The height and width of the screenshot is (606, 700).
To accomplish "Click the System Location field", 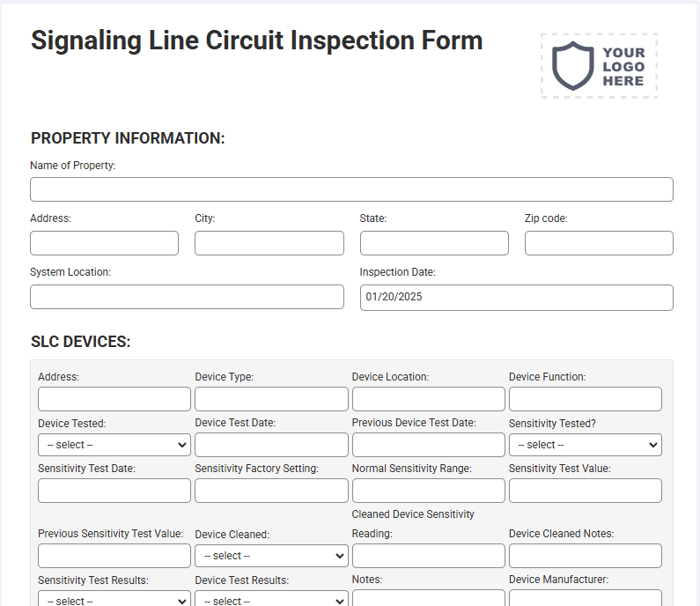I will pos(187,297).
